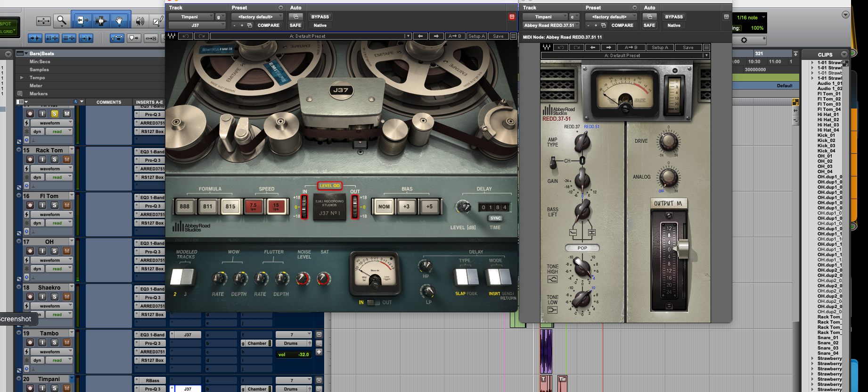Viewport: 868px width, 392px height.
Task: Select tape formula 888
Action: point(184,207)
